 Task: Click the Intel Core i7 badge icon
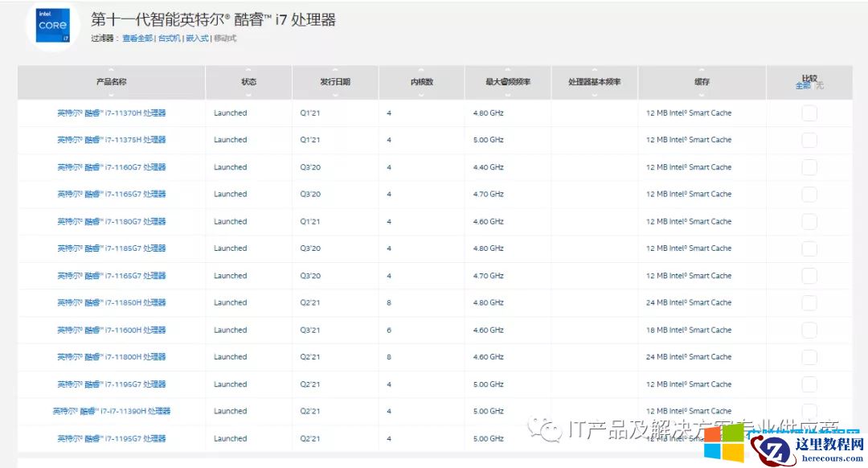pyautogui.click(x=52, y=26)
